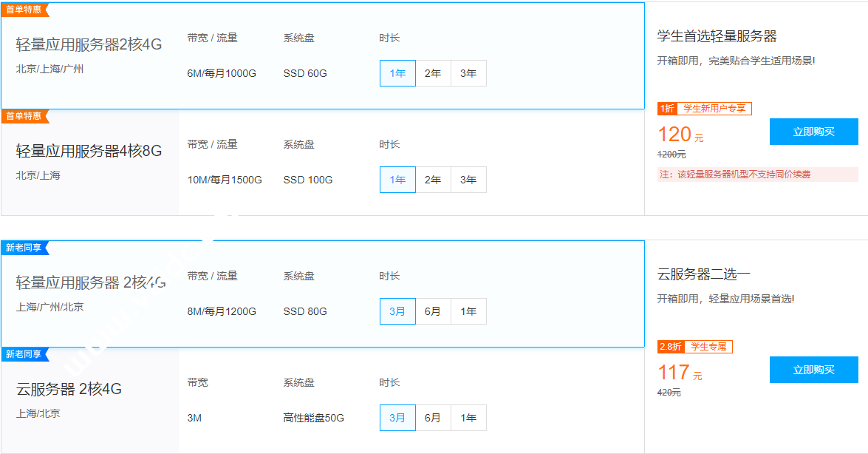The width and height of the screenshot is (868, 454).
Task: Open the 云服务器二选一 heading
Action: coord(703,274)
